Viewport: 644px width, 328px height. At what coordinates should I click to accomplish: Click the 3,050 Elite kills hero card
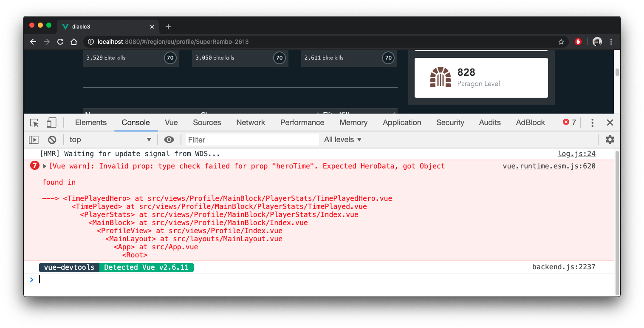[x=240, y=58]
